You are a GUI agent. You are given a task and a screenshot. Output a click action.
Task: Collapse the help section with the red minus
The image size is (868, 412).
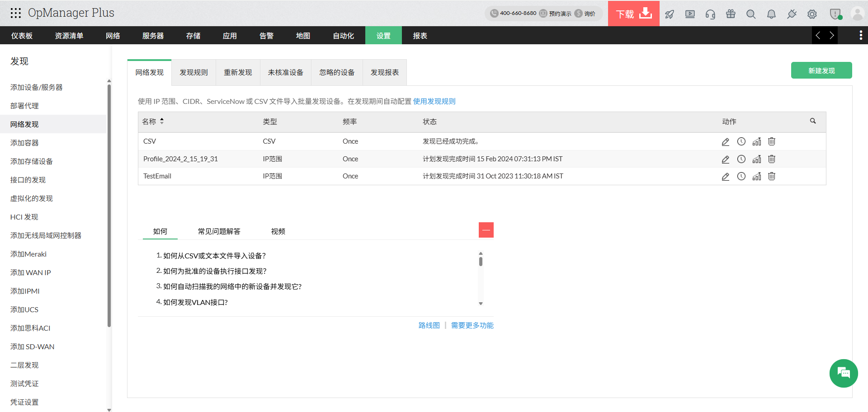486,230
